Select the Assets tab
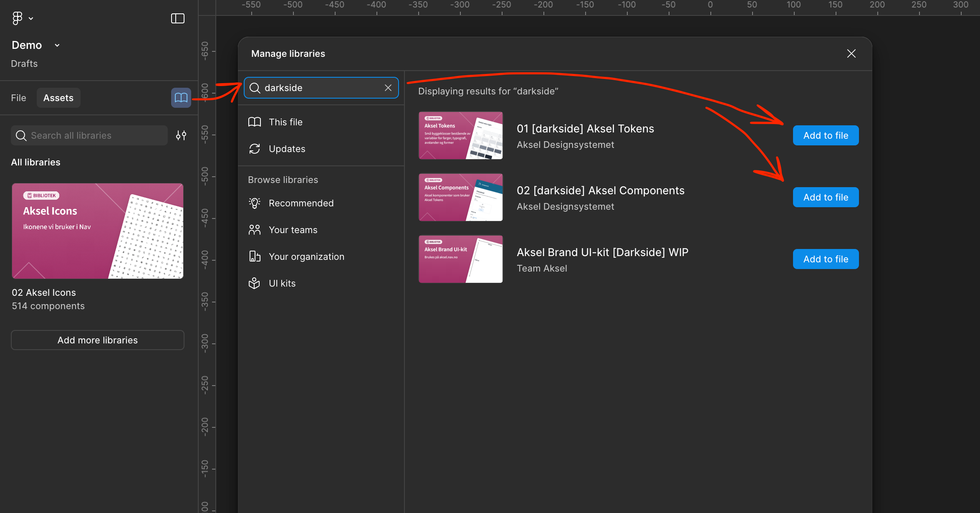Viewport: 980px width, 513px height. click(x=58, y=98)
